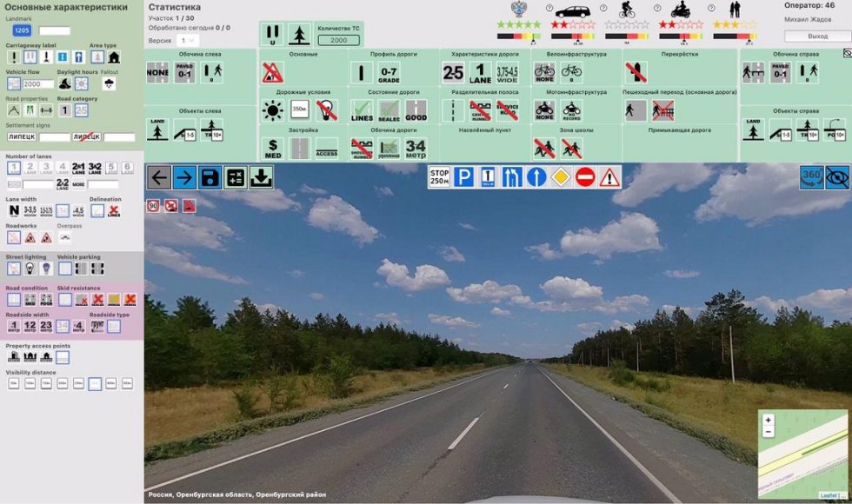Select the Parking road sign icon
Screen dimensions: 852x504
(464, 177)
